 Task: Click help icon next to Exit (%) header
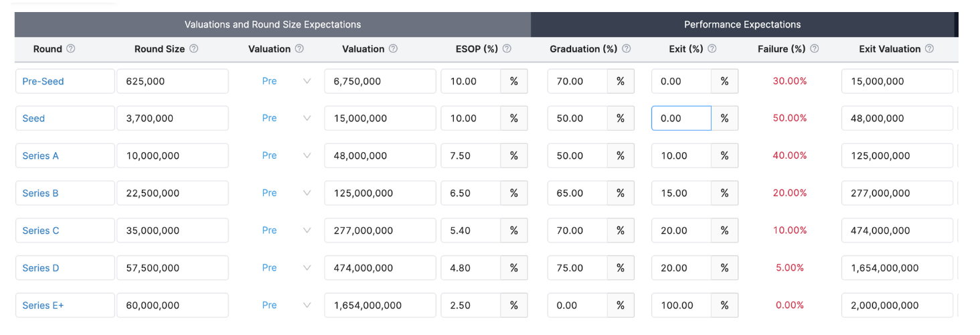pos(712,49)
